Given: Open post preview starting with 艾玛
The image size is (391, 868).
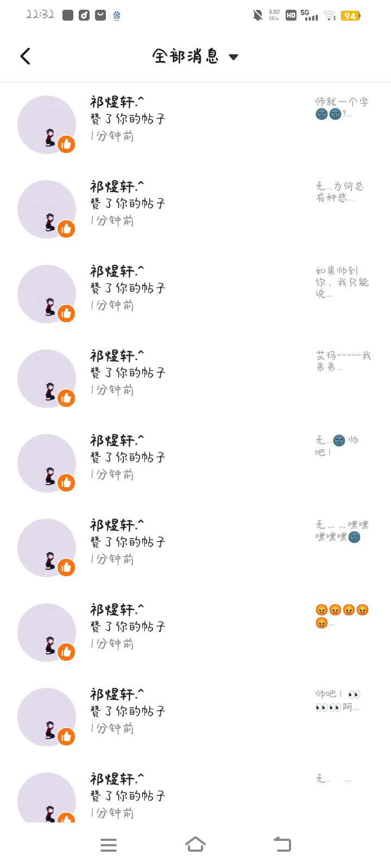Looking at the screenshot, I should click(x=343, y=361).
